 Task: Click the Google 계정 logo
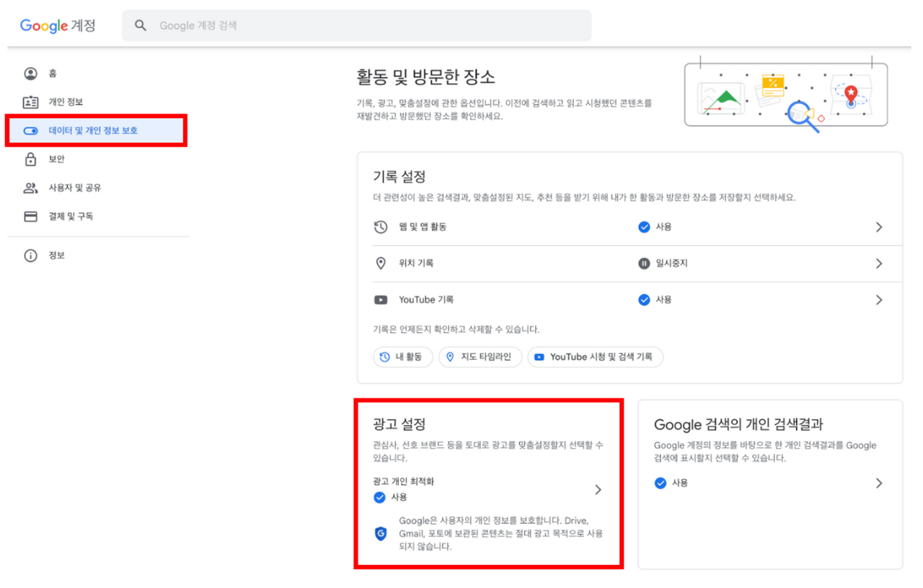pyautogui.click(x=58, y=26)
